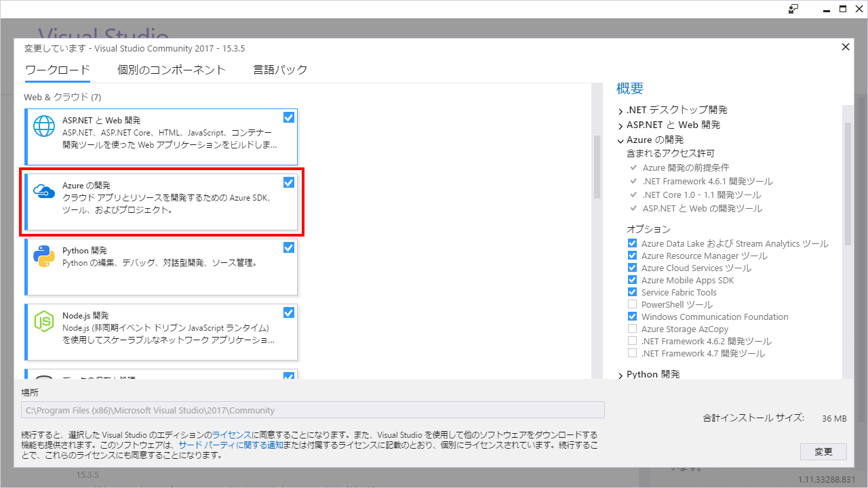The width and height of the screenshot is (868, 488).
Task: Open the サード パーティに関する通知 link
Action: coord(231,445)
